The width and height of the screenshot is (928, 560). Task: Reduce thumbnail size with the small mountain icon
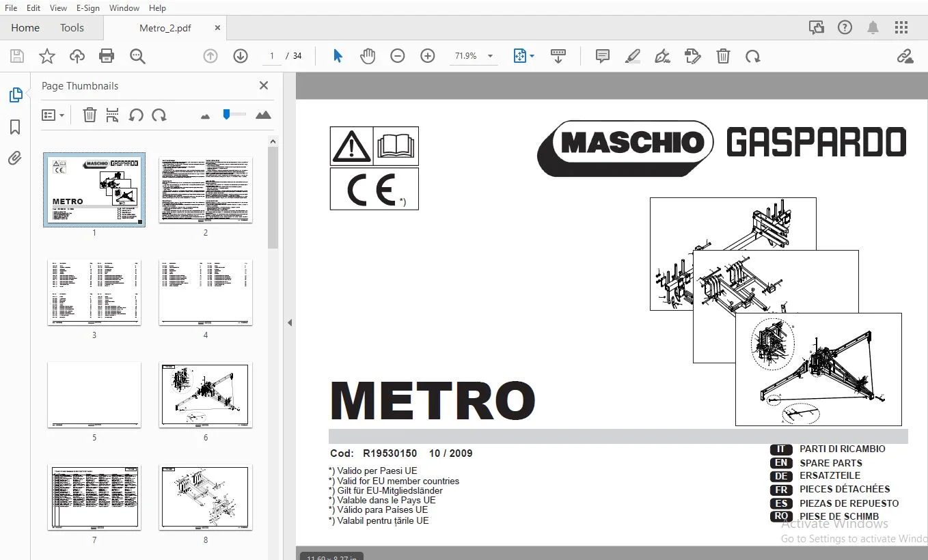pos(205,116)
